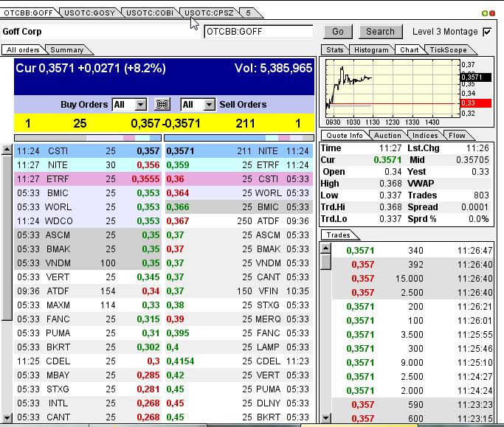The image size is (504, 427).
Task: Select the Flow tab
Action: [x=457, y=135]
